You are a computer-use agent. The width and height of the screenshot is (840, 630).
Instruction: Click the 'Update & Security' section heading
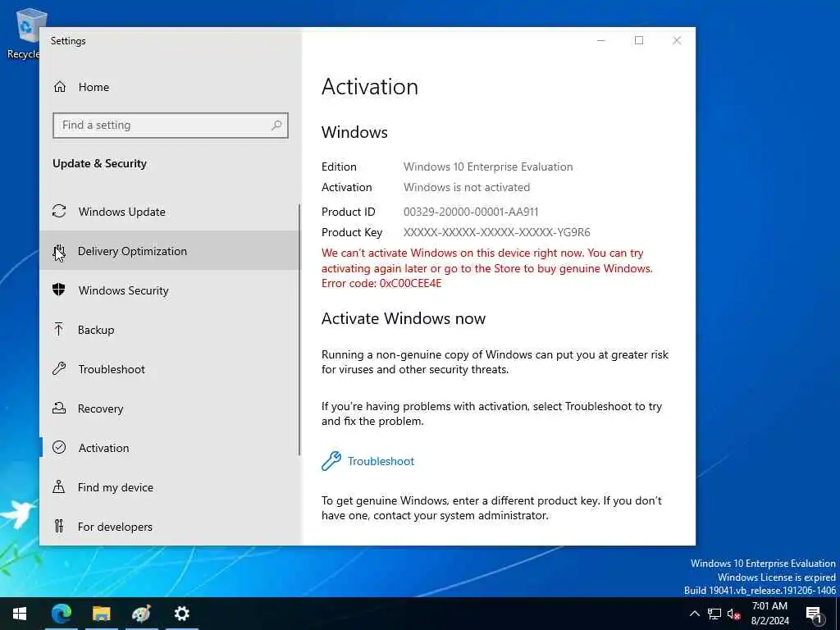click(x=99, y=163)
